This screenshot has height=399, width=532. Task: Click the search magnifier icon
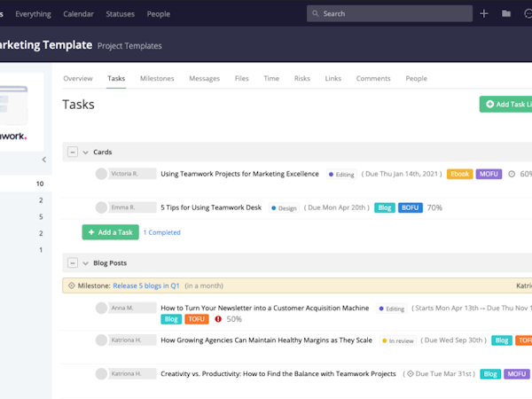(x=315, y=13)
